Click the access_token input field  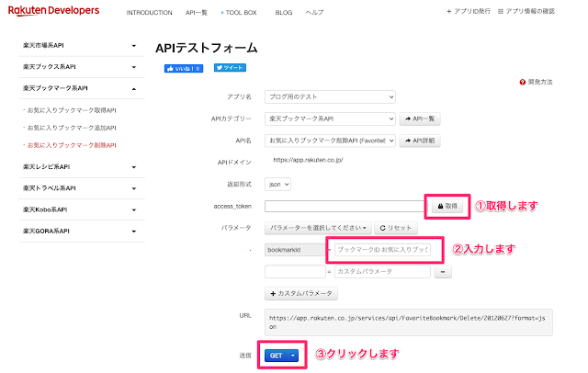click(x=345, y=206)
